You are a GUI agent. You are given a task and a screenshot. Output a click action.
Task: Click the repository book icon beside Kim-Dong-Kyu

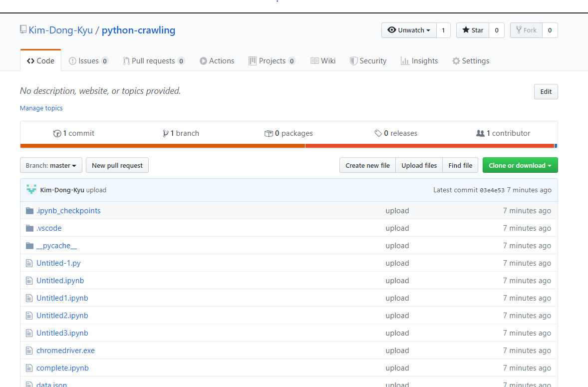tap(23, 29)
